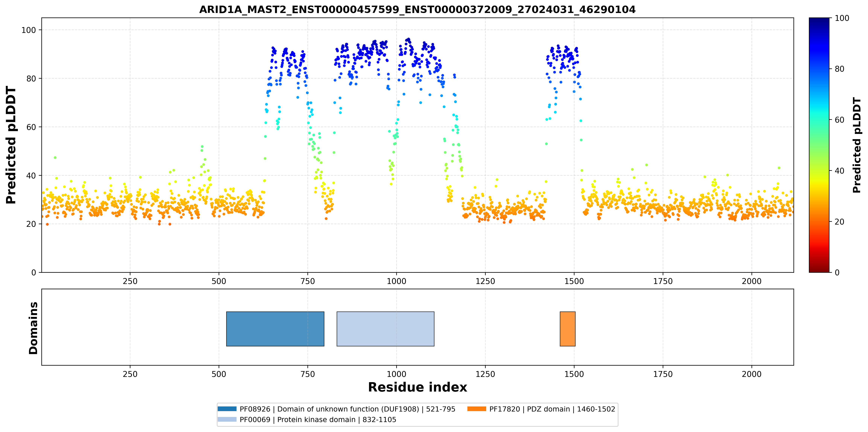Click the 'Residue index' axis label
868x432 pixels.
[x=417, y=387]
